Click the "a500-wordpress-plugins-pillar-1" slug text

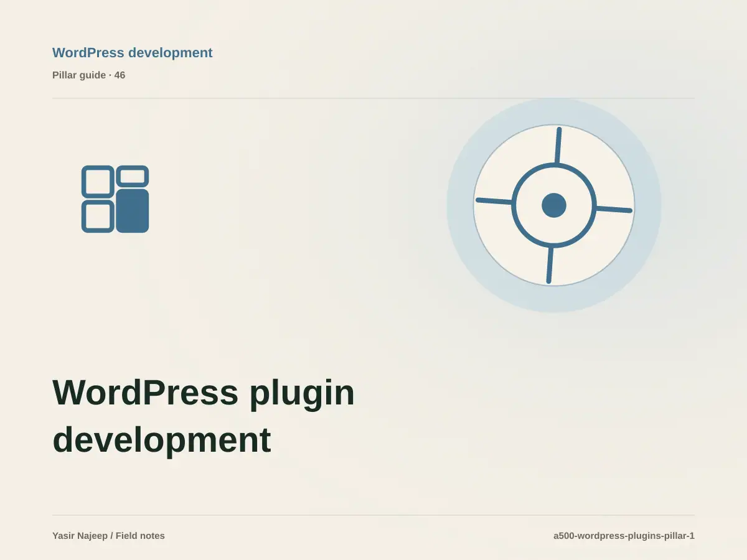click(624, 536)
